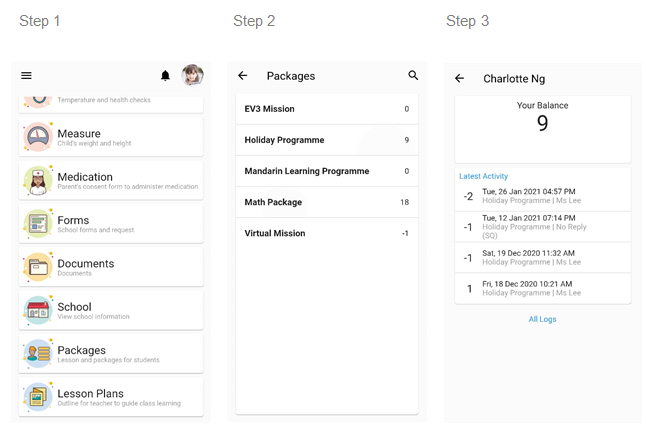Open the 26 Jan 2021 activity entry

coord(542,196)
